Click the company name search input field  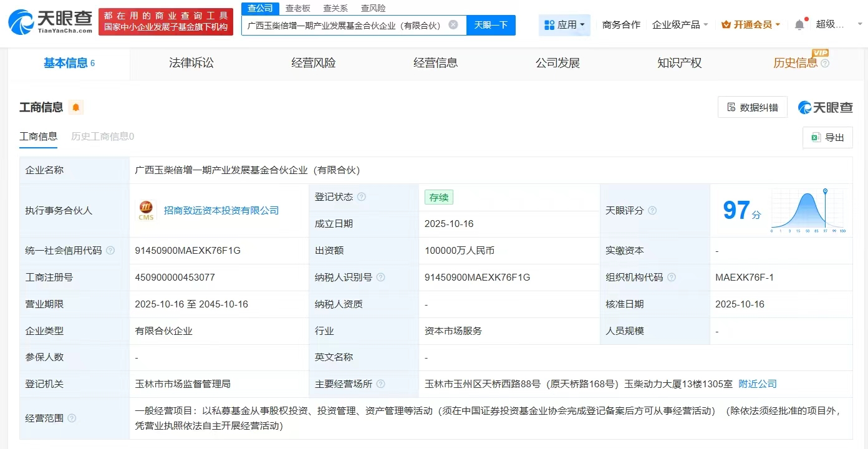pos(343,26)
